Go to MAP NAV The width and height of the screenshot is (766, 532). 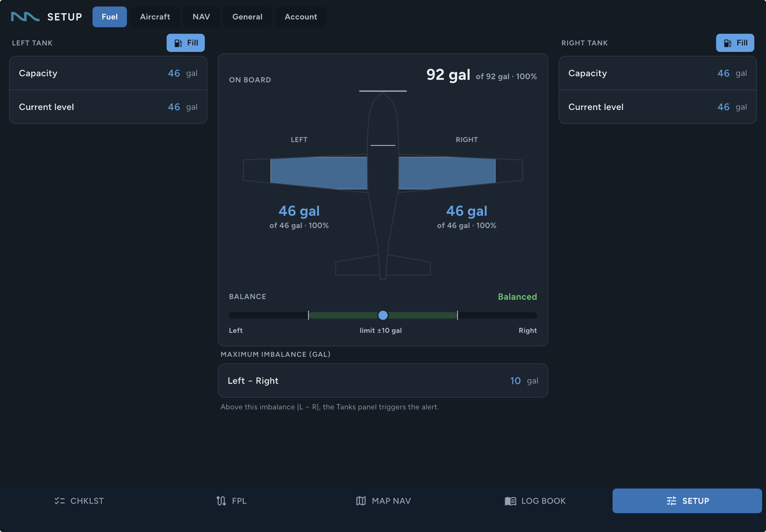[383, 501]
